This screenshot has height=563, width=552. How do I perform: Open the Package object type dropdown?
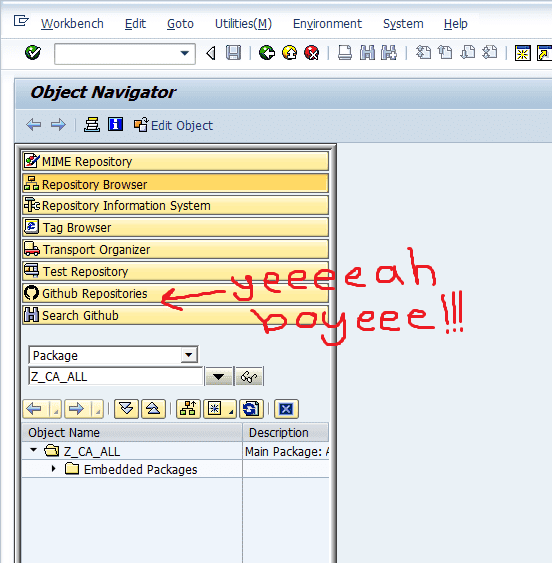click(x=189, y=355)
